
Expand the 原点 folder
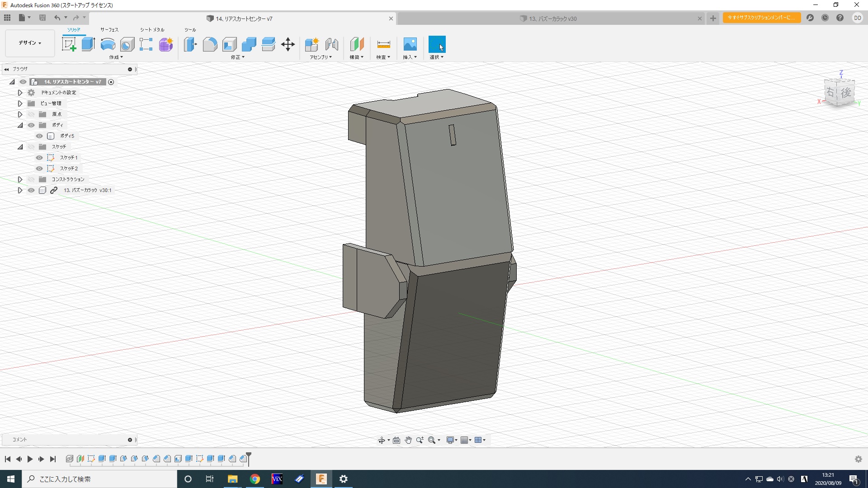tap(20, 114)
